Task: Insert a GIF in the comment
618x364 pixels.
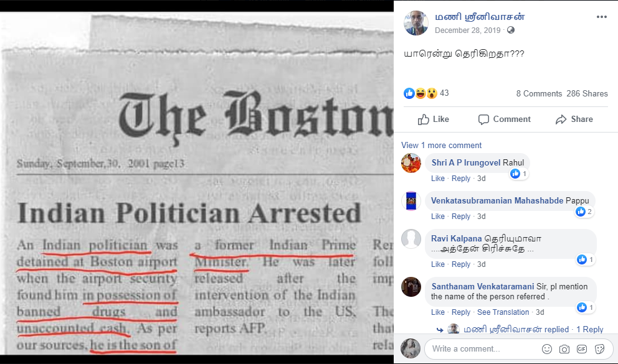Action: pyautogui.click(x=582, y=349)
